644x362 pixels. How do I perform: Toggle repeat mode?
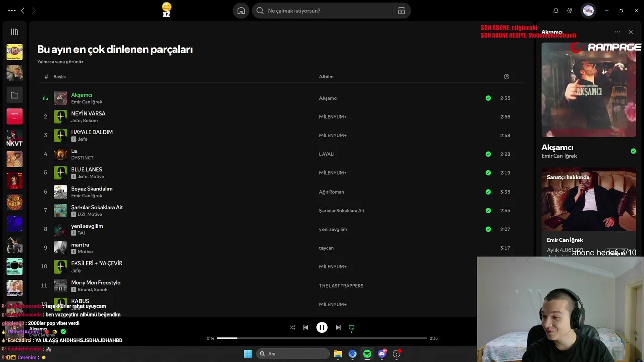[x=352, y=327]
